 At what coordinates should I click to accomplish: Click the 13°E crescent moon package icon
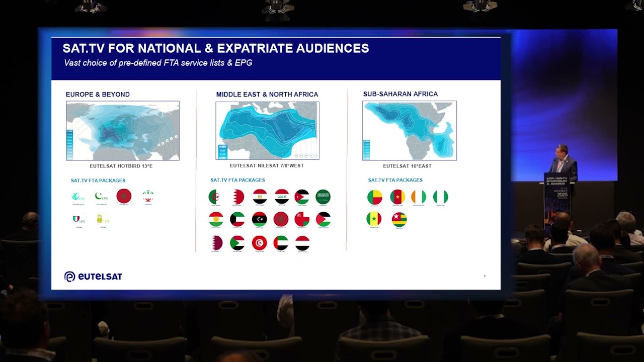(x=102, y=196)
